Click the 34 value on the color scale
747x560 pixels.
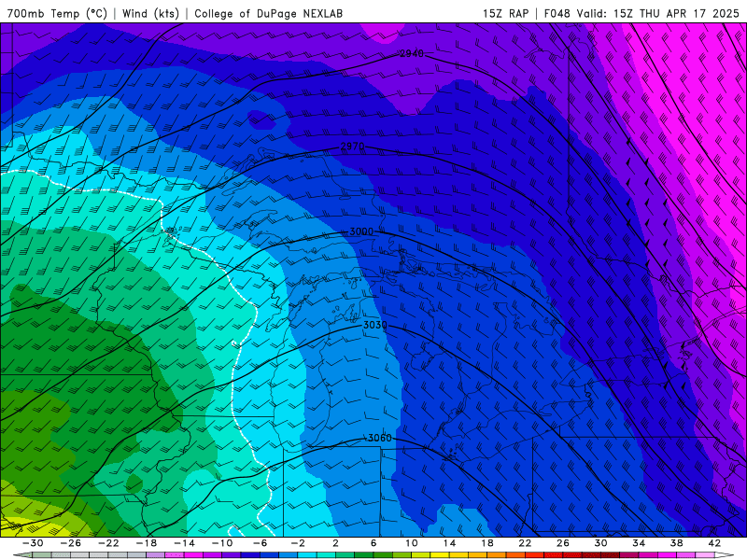pos(639,543)
